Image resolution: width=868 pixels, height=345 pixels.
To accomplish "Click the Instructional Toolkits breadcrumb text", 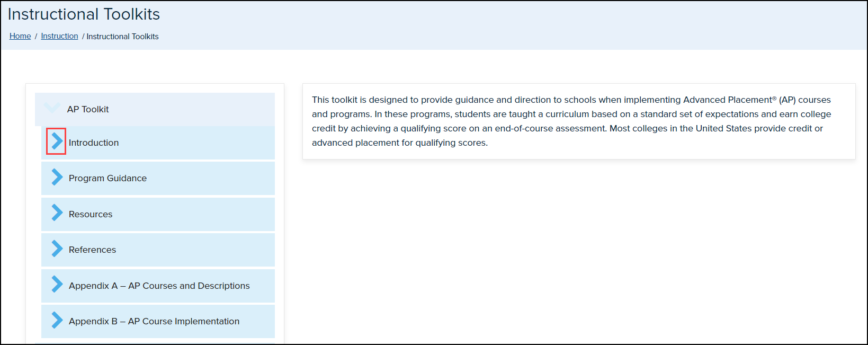I will [x=122, y=37].
